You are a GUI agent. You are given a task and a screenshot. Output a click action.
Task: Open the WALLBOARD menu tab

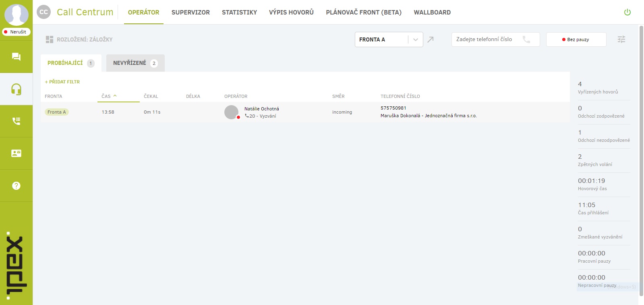[432, 12]
